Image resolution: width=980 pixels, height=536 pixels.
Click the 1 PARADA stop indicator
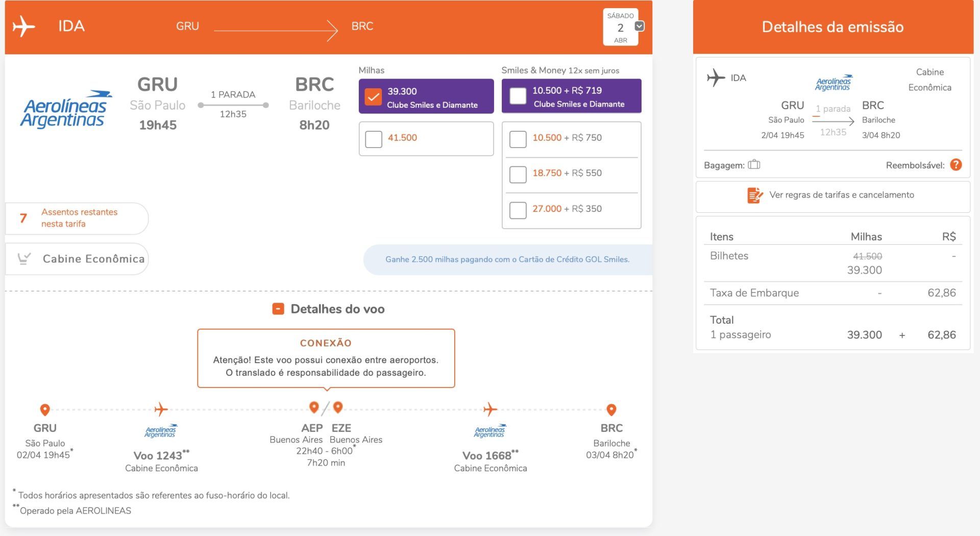pos(233,95)
